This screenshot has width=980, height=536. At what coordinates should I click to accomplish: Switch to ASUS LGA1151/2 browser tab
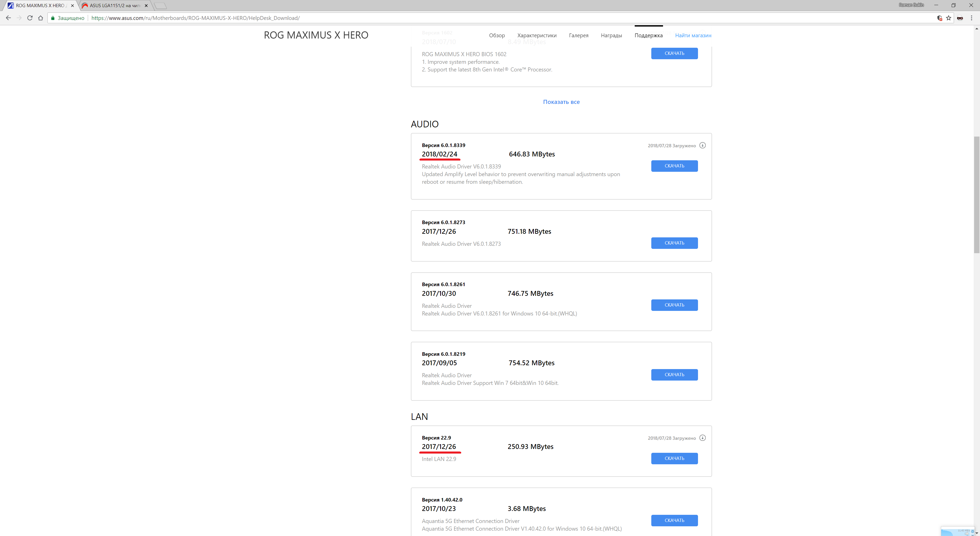[114, 6]
